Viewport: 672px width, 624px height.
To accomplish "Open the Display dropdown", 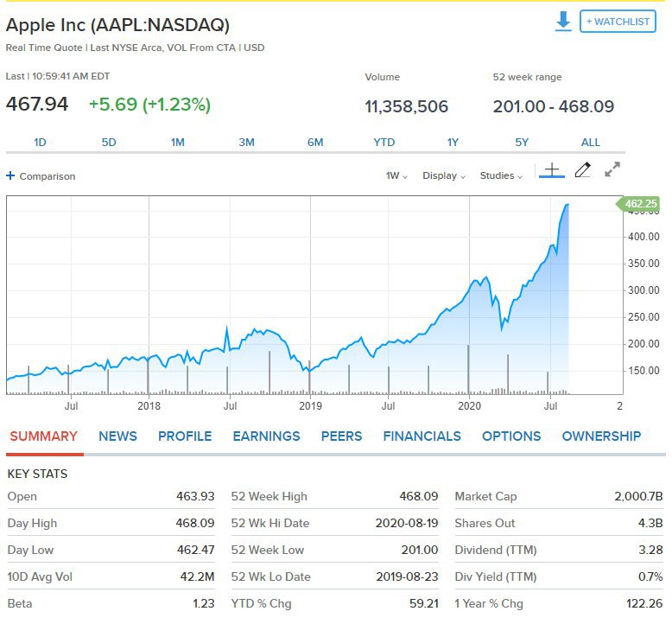I will click(x=444, y=175).
